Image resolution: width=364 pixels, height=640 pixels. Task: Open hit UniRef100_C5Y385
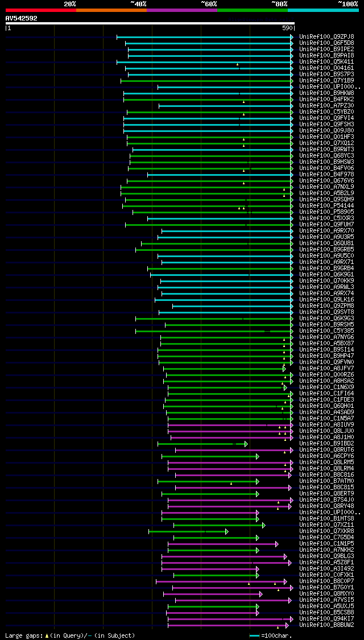click(326, 331)
